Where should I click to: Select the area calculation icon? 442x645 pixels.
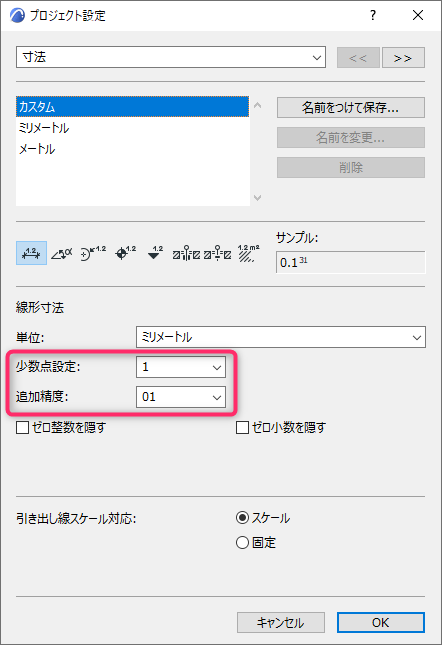[248, 253]
